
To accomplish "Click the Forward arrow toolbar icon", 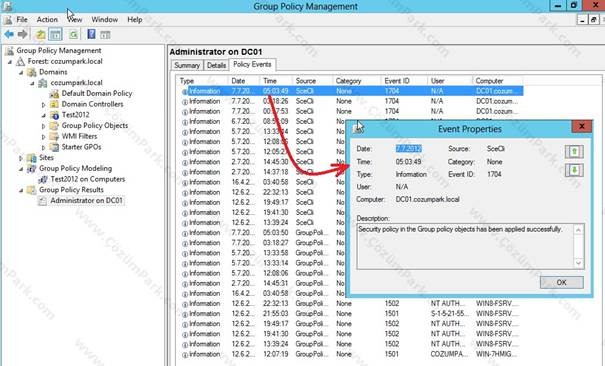I will (22, 35).
